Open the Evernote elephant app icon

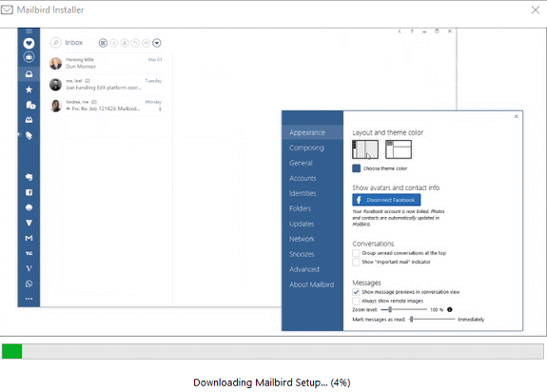29,177
